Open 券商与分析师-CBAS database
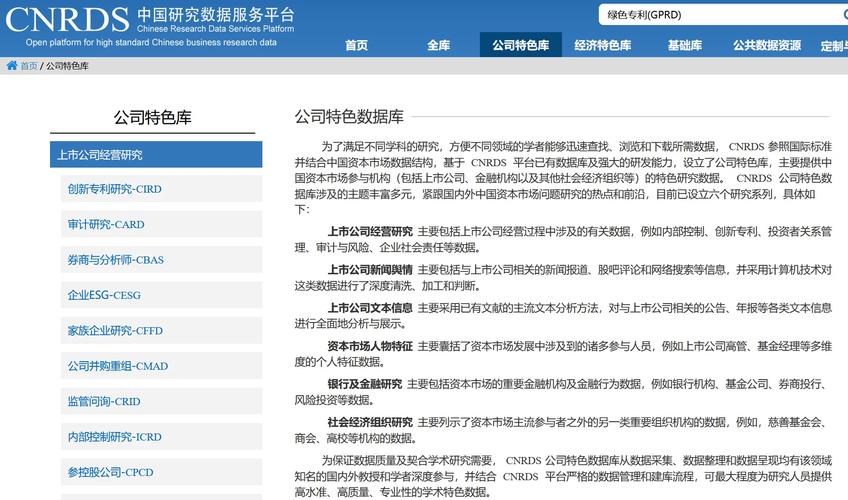The height and width of the screenshot is (500, 848). [x=161, y=259]
